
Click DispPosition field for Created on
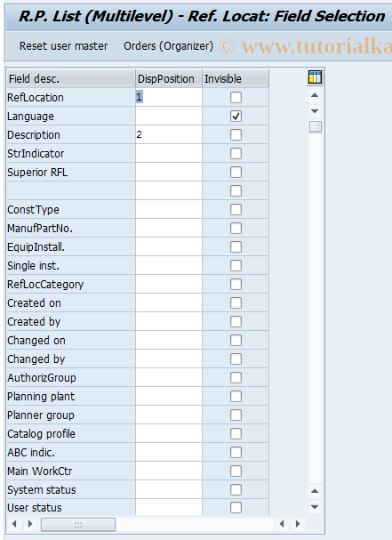tap(169, 303)
